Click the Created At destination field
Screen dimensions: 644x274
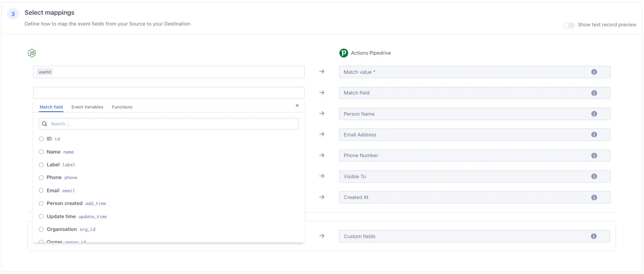(475, 197)
